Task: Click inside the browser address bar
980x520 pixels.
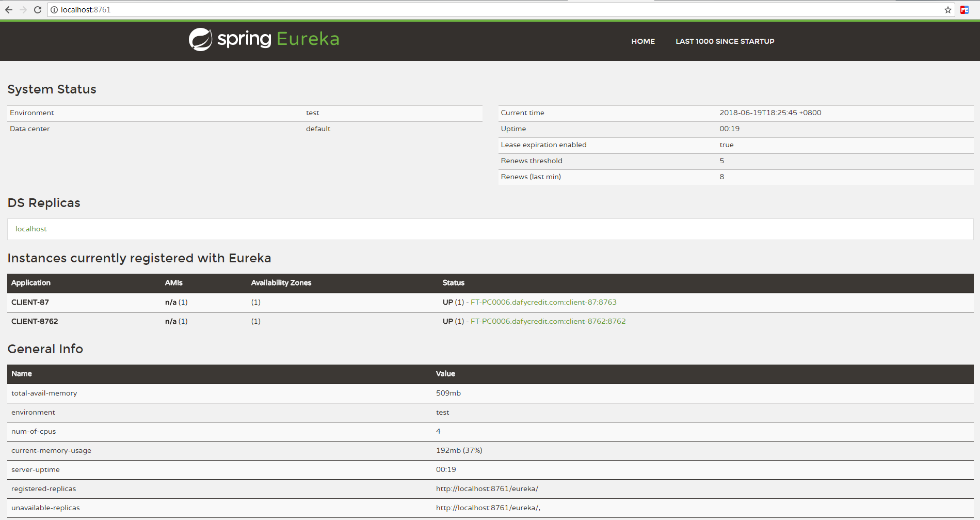Action: (206, 9)
